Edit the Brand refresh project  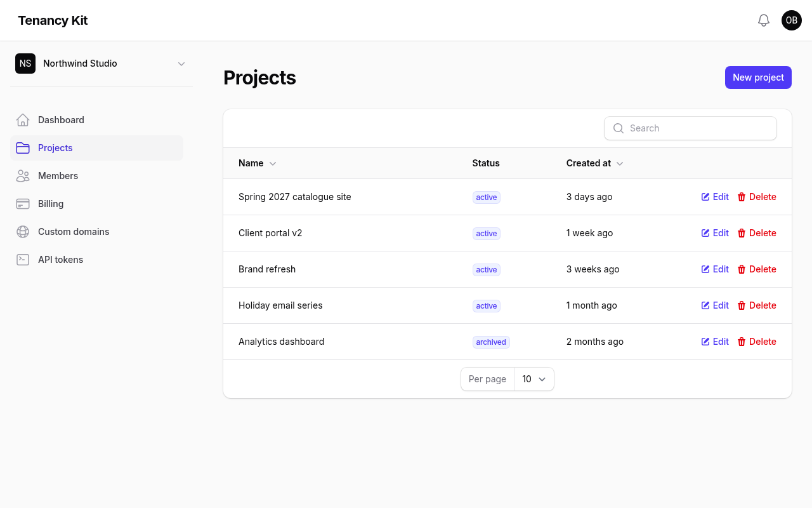[x=715, y=269]
